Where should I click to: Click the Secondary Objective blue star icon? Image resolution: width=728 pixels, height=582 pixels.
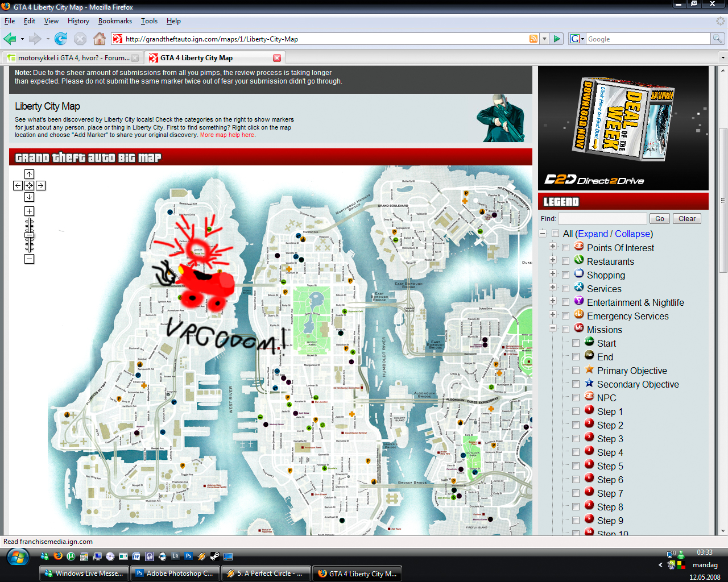(589, 383)
